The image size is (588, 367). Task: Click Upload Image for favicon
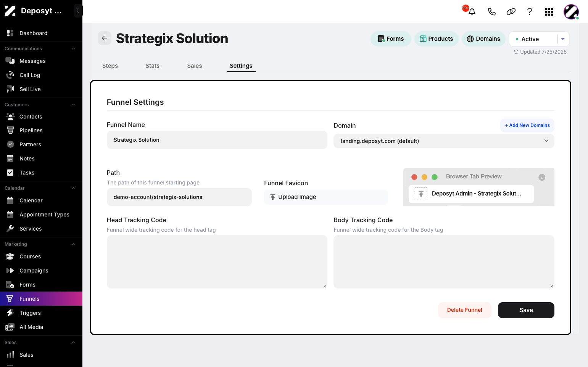(x=325, y=197)
